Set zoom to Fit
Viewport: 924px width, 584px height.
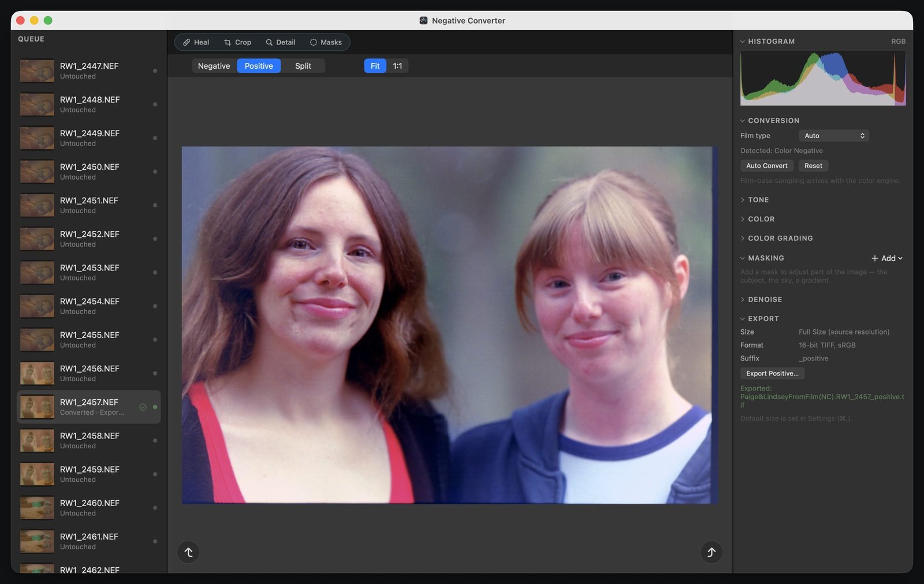coord(375,66)
